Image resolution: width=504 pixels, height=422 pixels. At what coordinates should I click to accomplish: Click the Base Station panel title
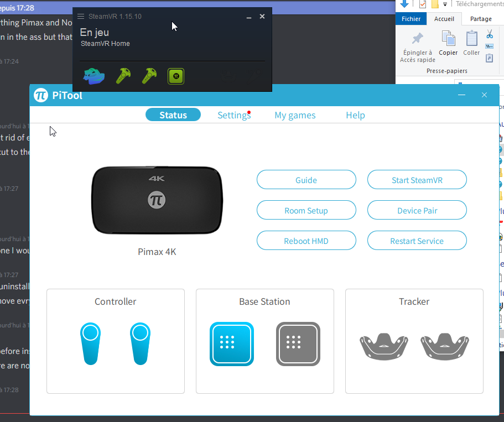click(264, 301)
